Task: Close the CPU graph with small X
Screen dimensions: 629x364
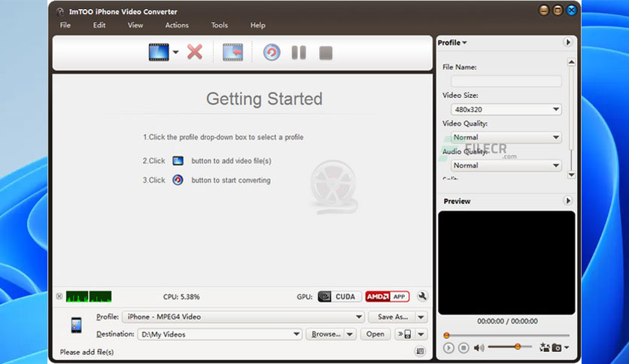Action: click(x=59, y=296)
